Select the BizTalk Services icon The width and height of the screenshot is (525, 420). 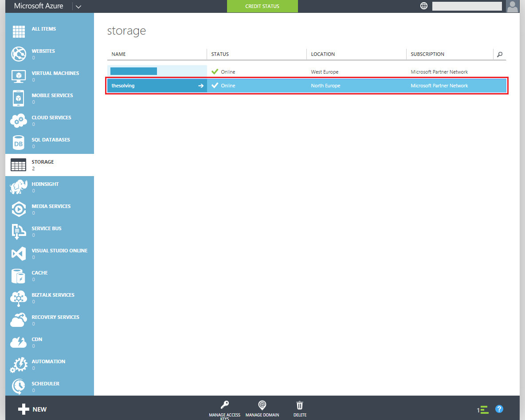click(19, 298)
